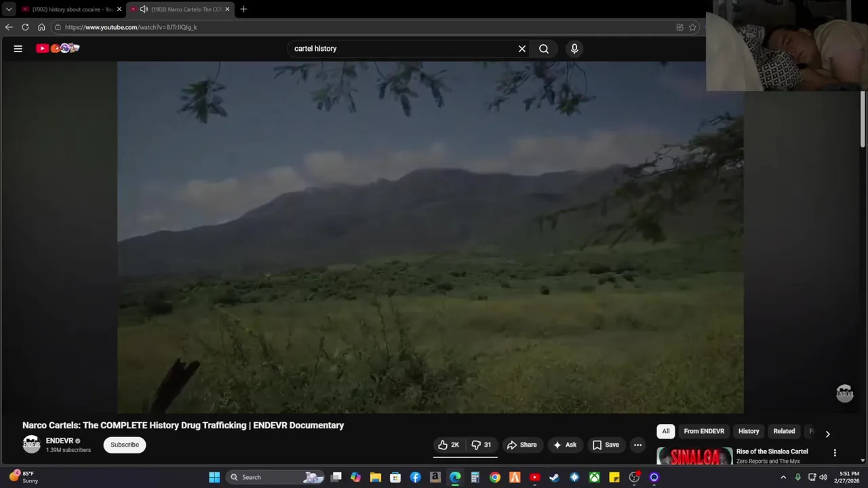Open weather widget showing 85°F Sunny

(x=24, y=477)
